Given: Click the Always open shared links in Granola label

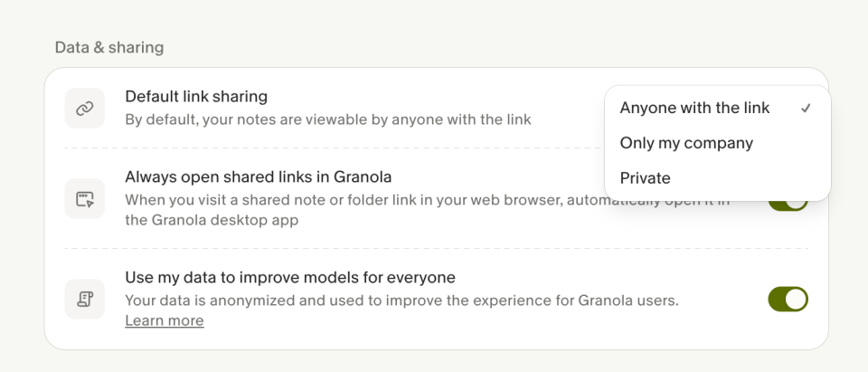Looking at the screenshot, I should tap(258, 176).
